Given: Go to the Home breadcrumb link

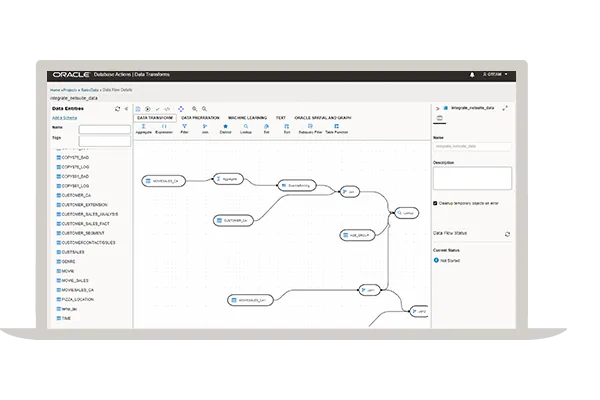Looking at the screenshot, I should (x=54, y=90).
